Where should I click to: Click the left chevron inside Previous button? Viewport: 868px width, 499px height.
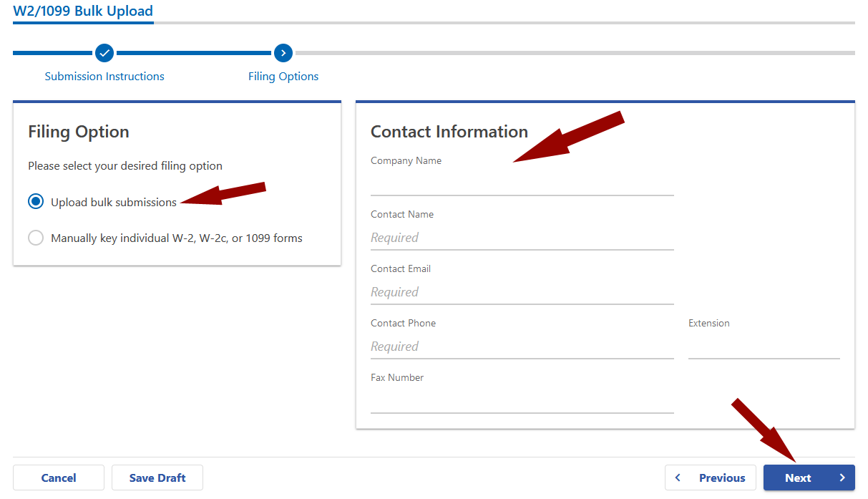(678, 478)
